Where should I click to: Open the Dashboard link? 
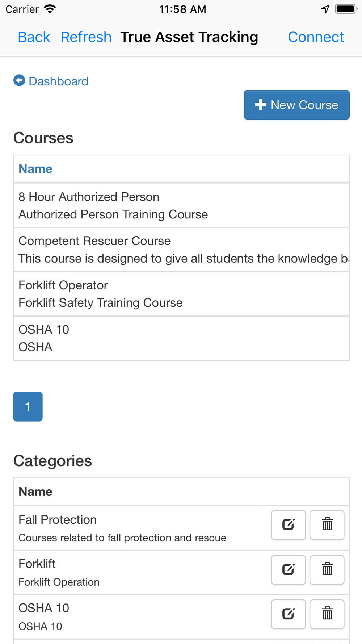[x=58, y=81]
